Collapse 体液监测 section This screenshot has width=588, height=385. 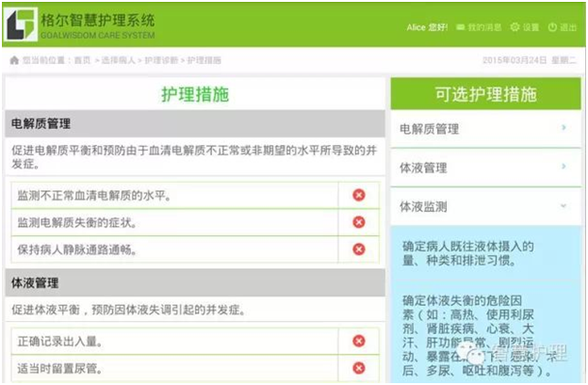563,205
